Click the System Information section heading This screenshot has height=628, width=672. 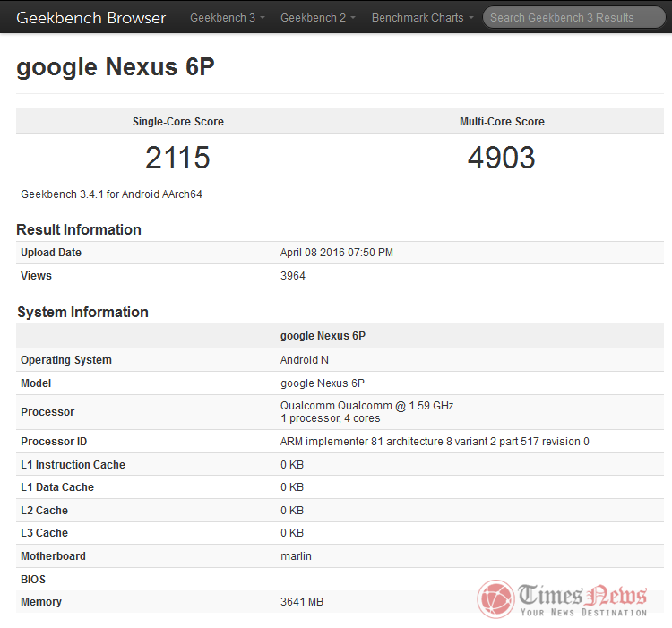82,312
